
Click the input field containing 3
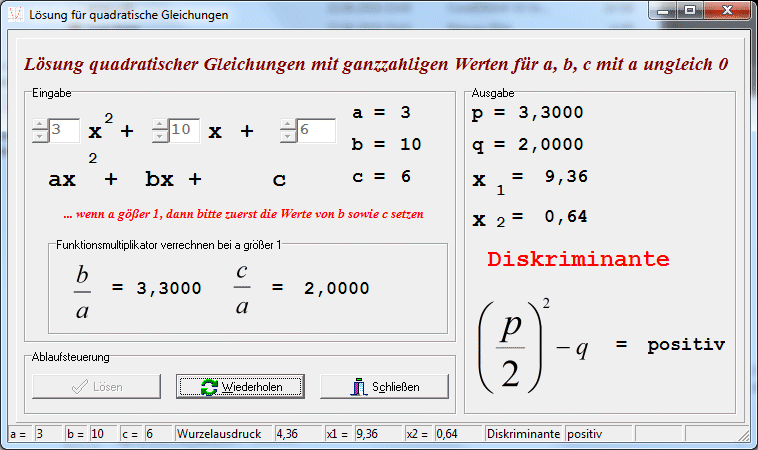(x=64, y=131)
